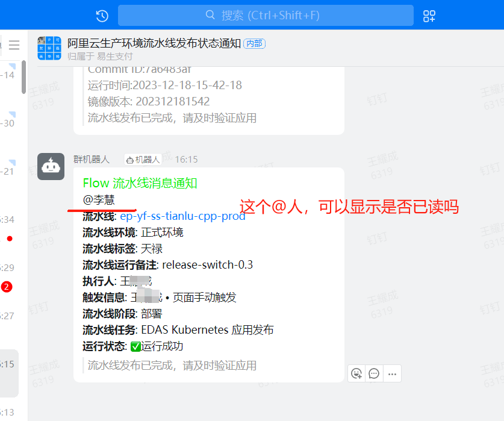Open pipeline link ep-yf-ss-tianlu-cpp-prod
Viewport: 504px width, 421px height.
coord(182,216)
